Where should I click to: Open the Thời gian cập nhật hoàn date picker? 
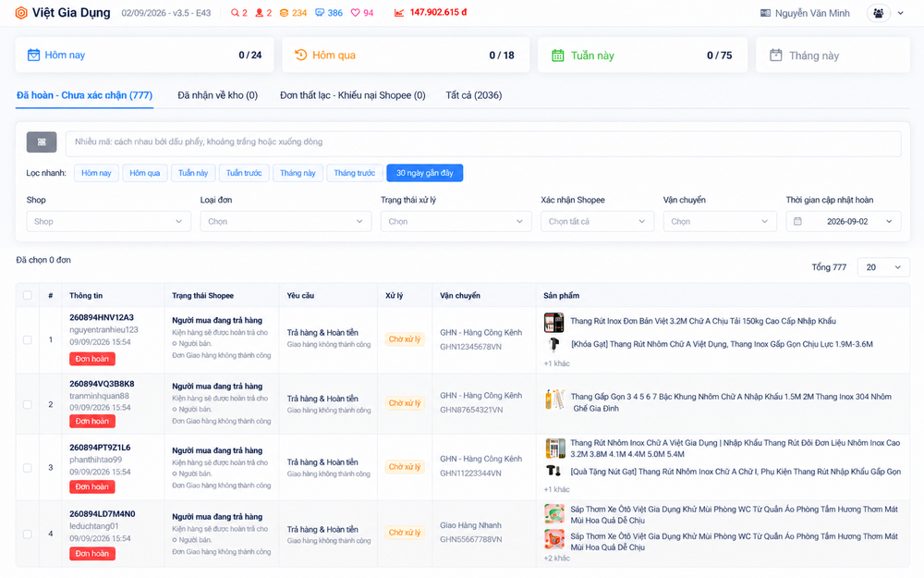[x=844, y=221]
